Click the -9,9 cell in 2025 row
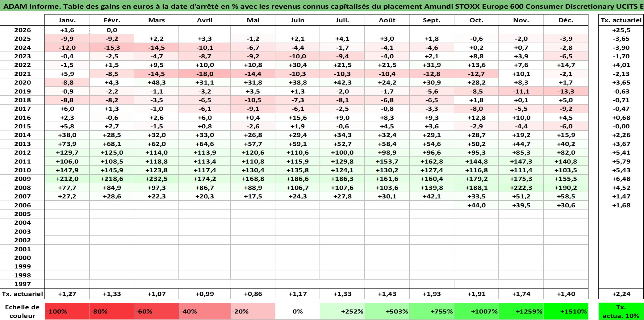Viewport: 644px width, 320px height. (x=67, y=39)
